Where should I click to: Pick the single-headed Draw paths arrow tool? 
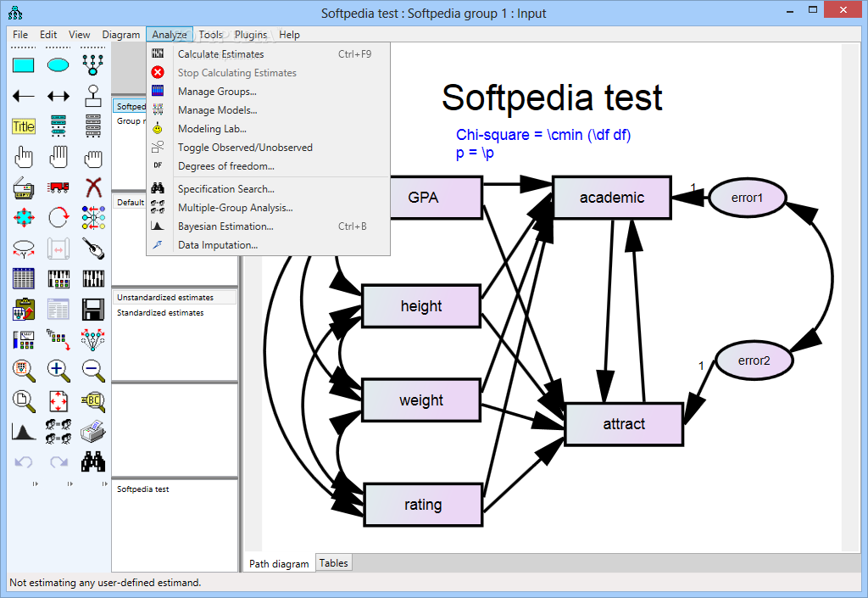[23, 97]
